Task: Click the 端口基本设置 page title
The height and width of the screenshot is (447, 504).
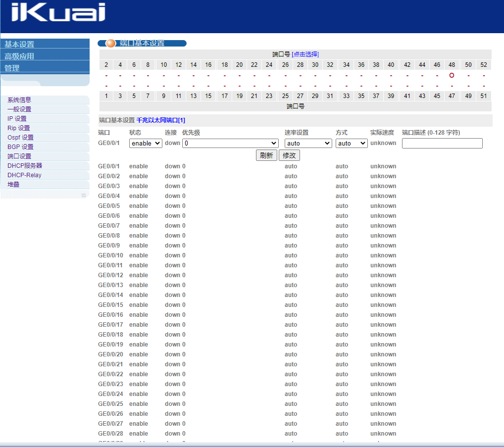Action: coord(142,43)
